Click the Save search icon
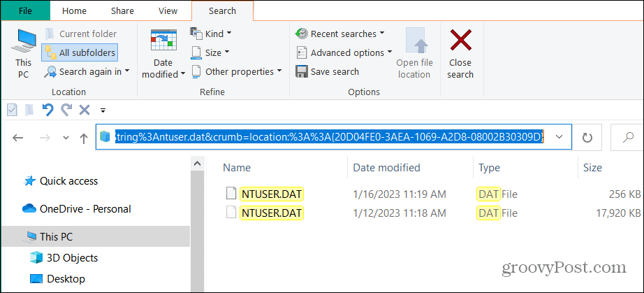This screenshot has height=293, width=644. pos(302,71)
